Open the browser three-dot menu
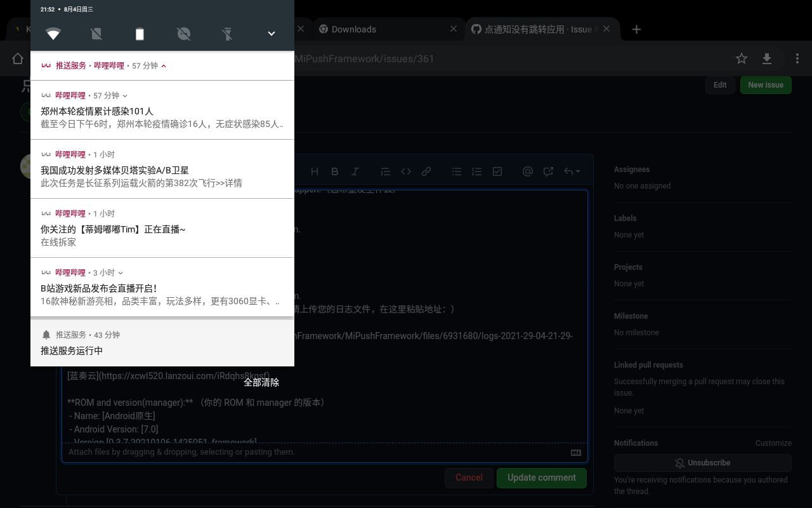The image size is (812, 508). [x=797, y=58]
